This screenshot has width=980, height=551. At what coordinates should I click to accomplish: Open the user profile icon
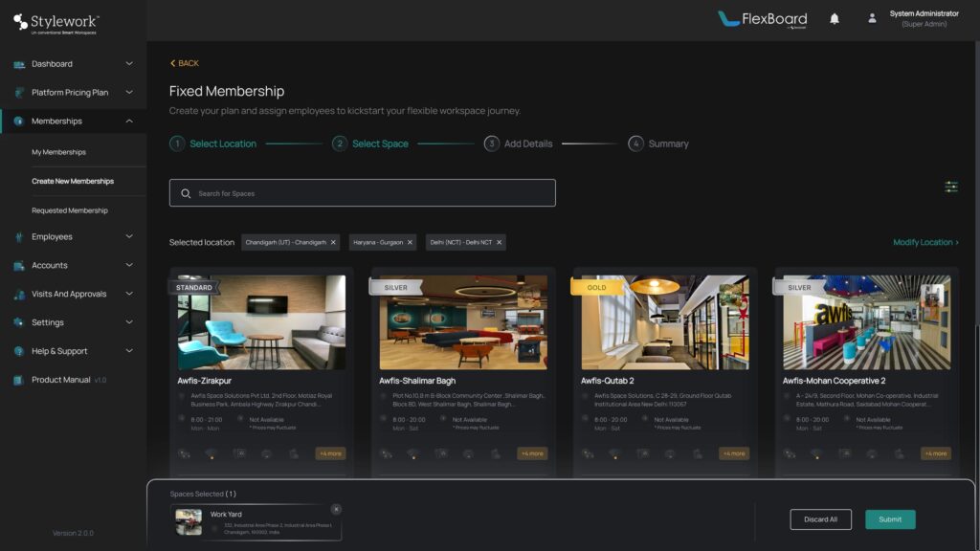[x=872, y=19]
